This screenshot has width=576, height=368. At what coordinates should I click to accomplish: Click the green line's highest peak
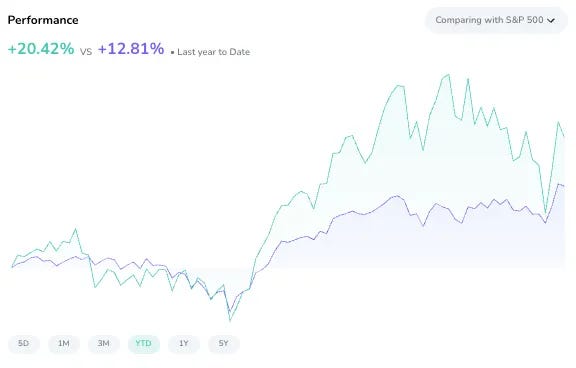point(448,75)
